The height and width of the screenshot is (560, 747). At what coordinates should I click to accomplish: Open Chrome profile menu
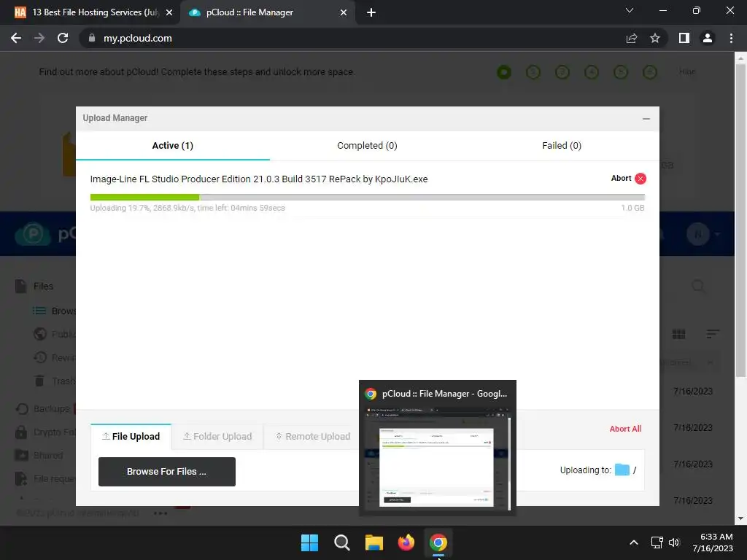point(708,38)
